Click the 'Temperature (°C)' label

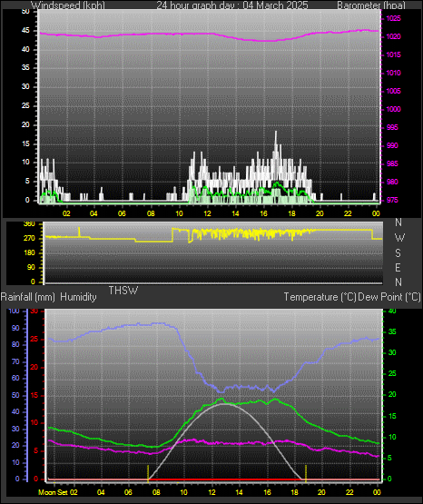click(x=320, y=297)
